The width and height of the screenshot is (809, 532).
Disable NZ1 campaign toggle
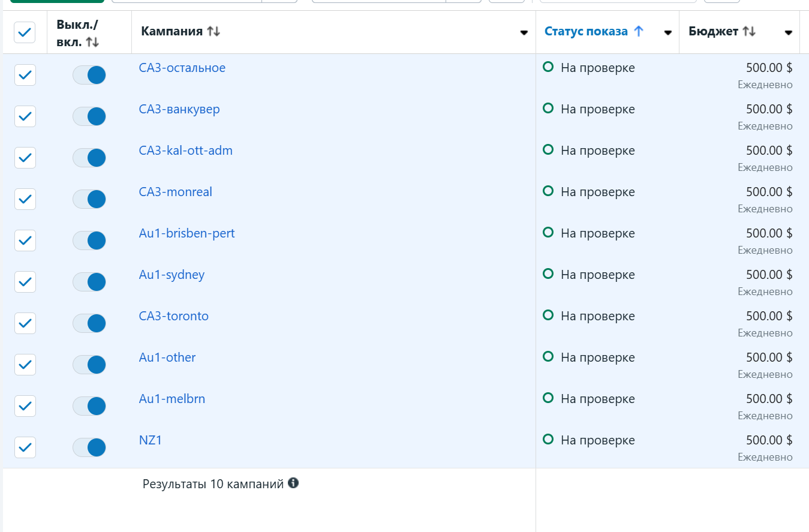pyautogui.click(x=89, y=447)
